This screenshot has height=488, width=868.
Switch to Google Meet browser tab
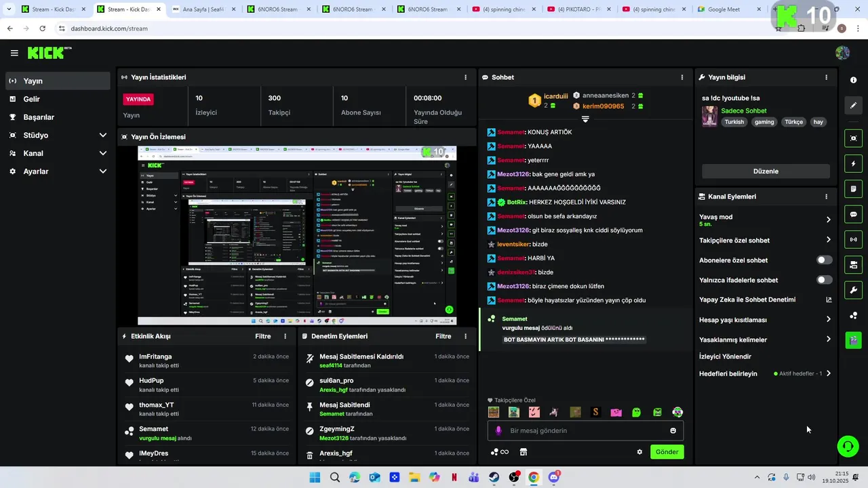tap(729, 9)
